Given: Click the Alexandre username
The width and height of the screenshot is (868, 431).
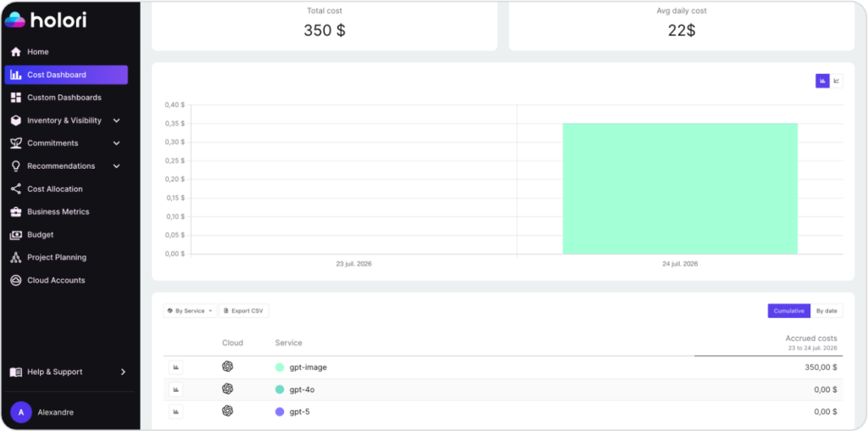Looking at the screenshot, I should tap(55, 412).
